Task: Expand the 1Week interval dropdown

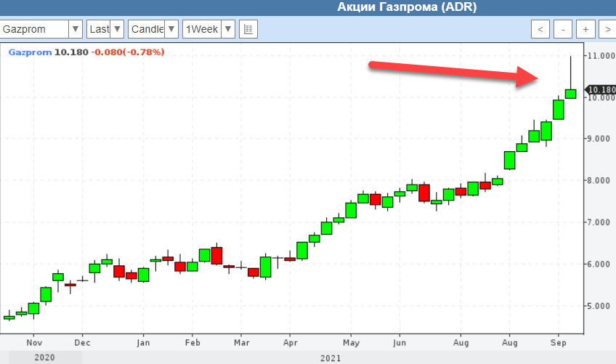Action: pyautogui.click(x=227, y=29)
